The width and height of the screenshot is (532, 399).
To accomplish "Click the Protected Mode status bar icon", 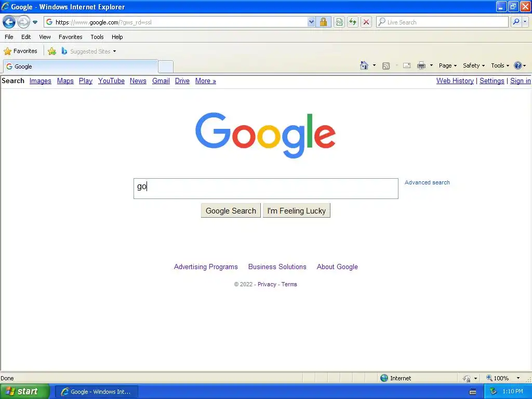I will tap(467, 378).
